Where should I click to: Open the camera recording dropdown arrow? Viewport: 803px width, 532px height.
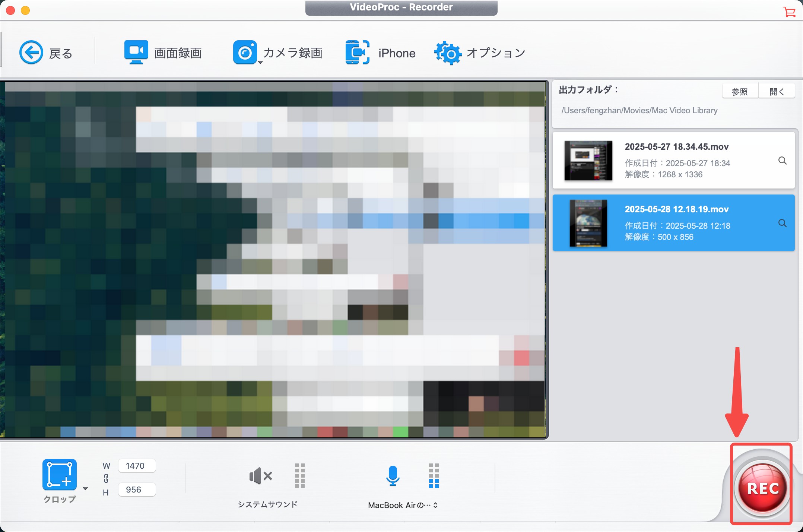[260, 63]
